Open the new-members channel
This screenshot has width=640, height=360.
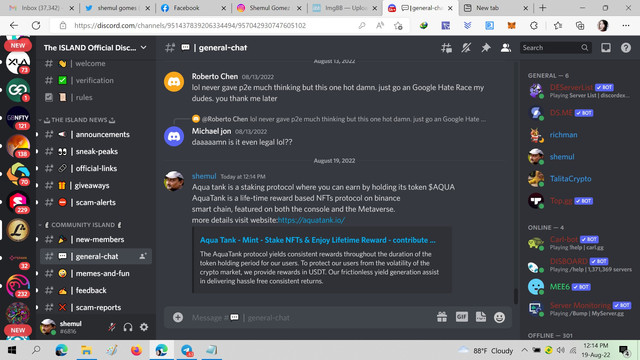click(96, 239)
